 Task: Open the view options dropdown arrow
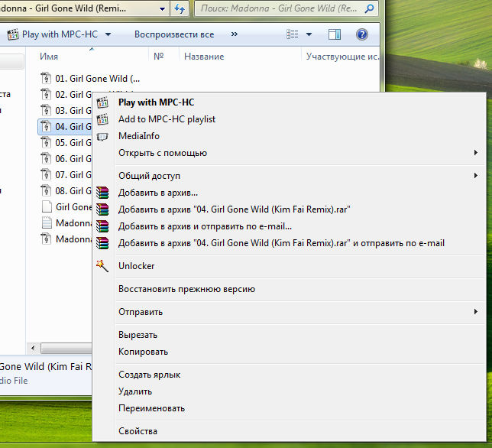click(309, 34)
